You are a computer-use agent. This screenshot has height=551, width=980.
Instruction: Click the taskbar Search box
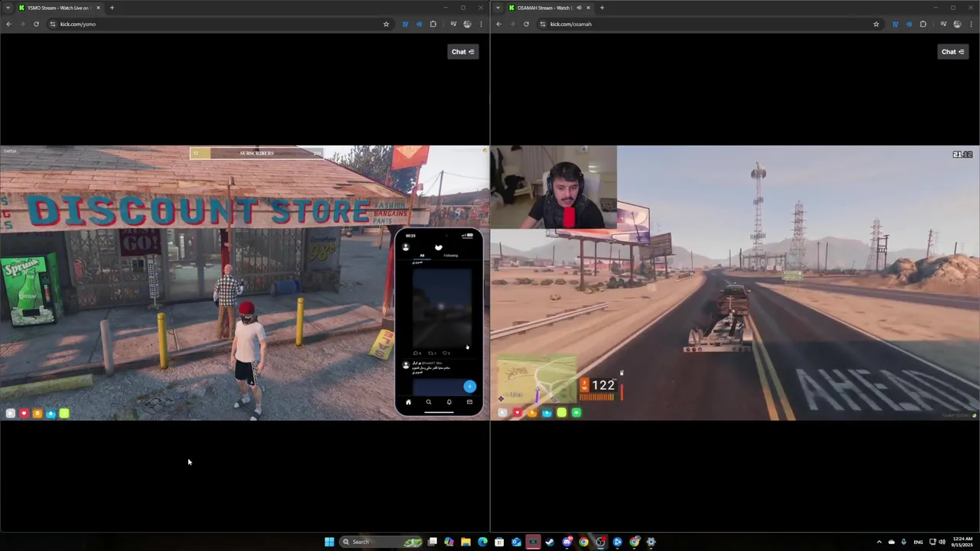383,542
